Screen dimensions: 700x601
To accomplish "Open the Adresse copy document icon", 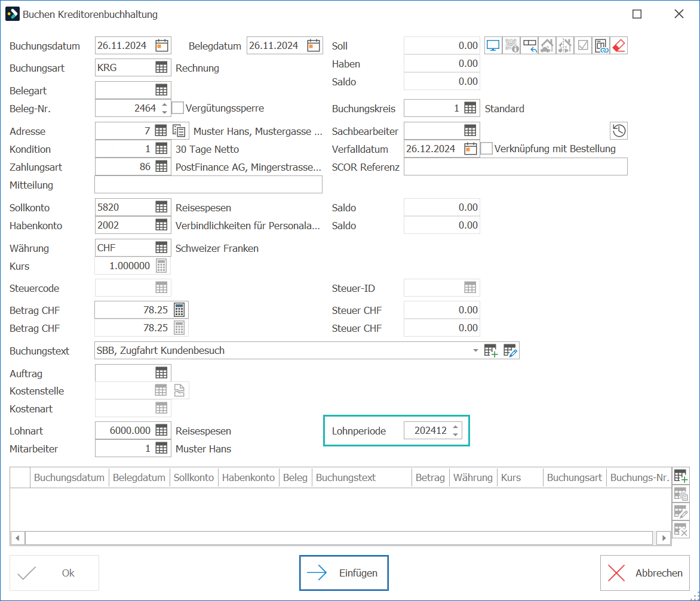I will click(179, 131).
